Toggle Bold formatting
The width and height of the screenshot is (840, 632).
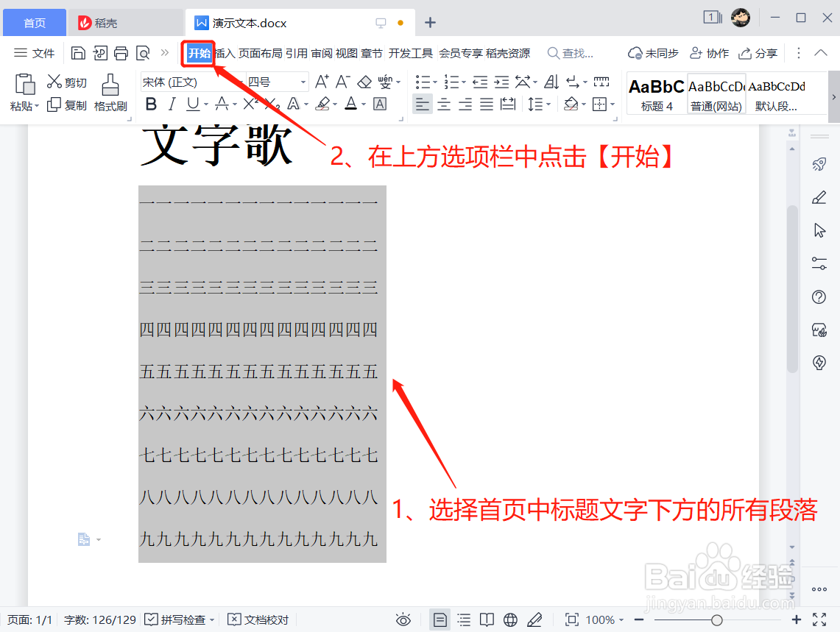coord(152,103)
